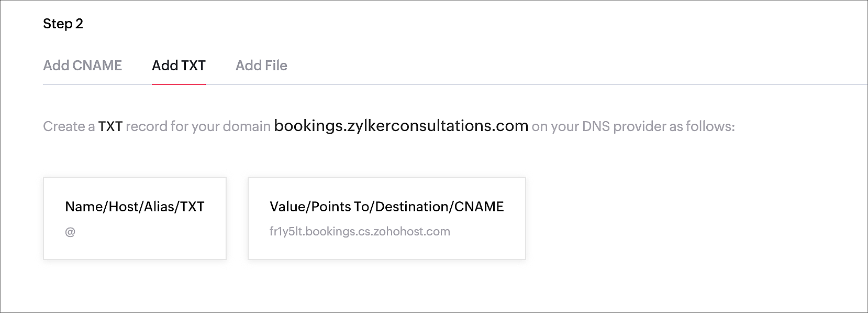
Task: Click the 'CNAME' word in the Add CNAME tab
Action: click(x=97, y=66)
